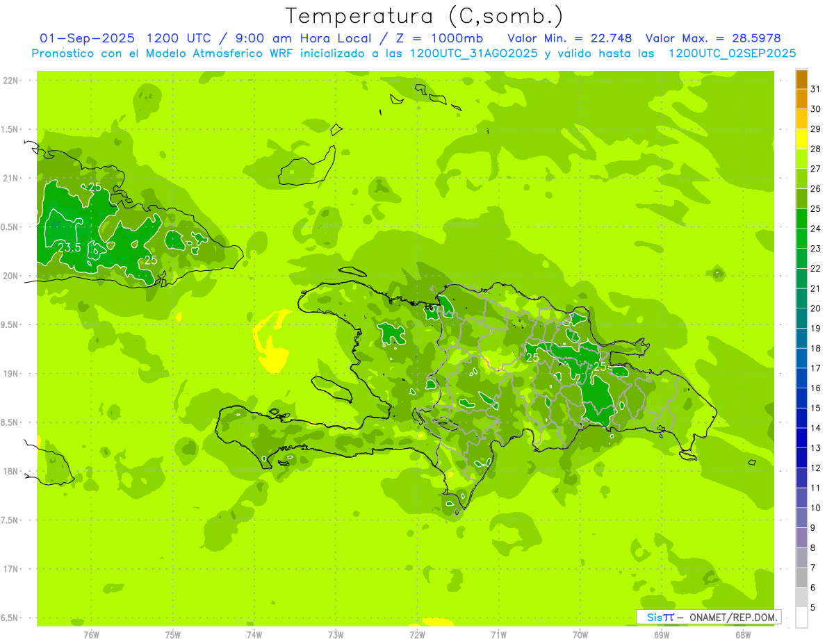Click the yellow colorbar swatch between 28 and 29
This screenshot has height=644, width=834.
point(801,138)
